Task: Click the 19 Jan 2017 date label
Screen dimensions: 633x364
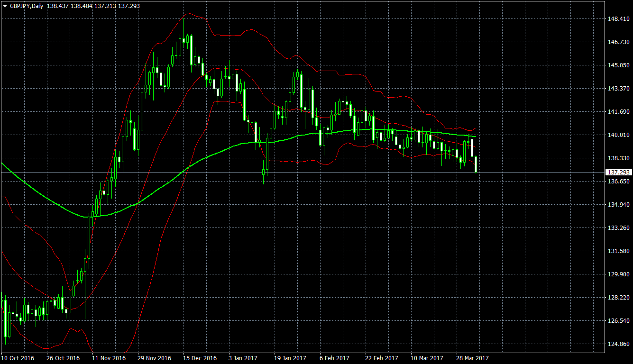Action: tap(291, 358)
